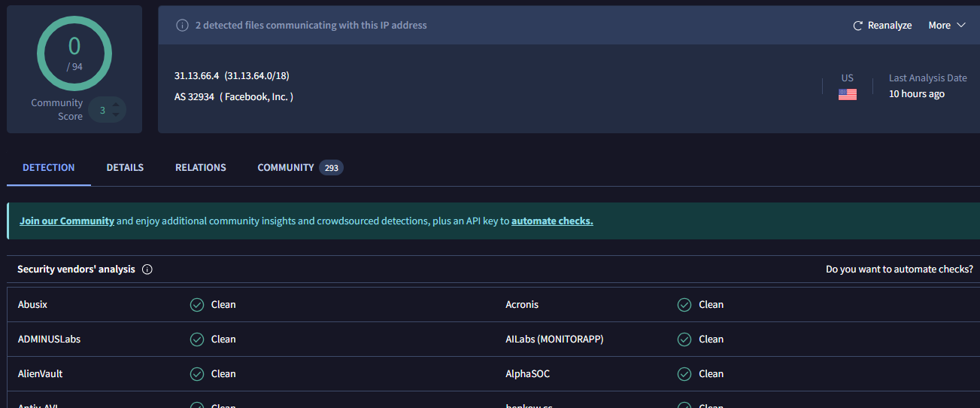Downvote the community score with down arrow
The image size is (980, 408).
[x=116, y=115]
